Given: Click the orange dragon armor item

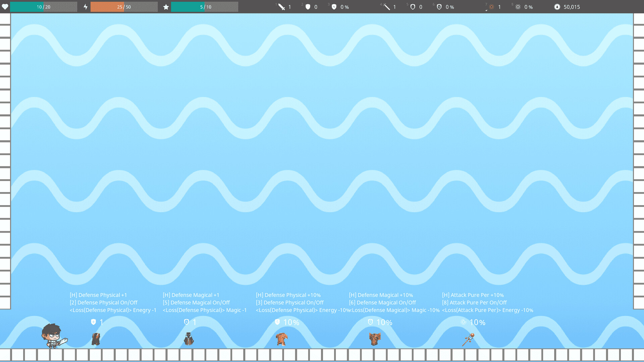Looking at the screenshot, I should [282, 339].
